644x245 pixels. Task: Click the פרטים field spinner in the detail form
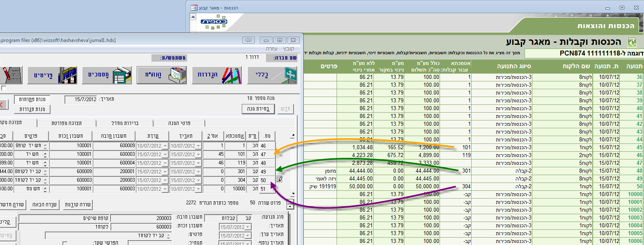(x=169, y=236)
